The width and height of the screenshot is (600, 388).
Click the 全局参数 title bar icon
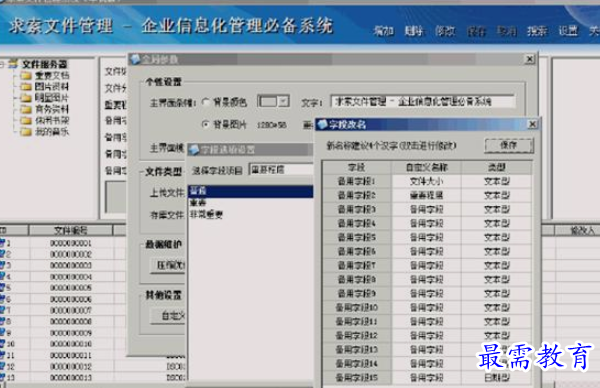coord(135,59)
